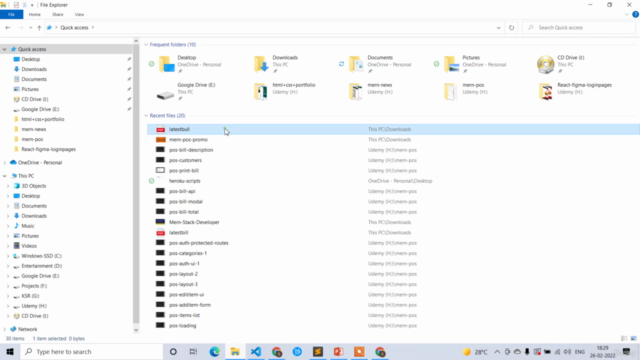Collapse the Frequent folders group

(x=146, y=44)
